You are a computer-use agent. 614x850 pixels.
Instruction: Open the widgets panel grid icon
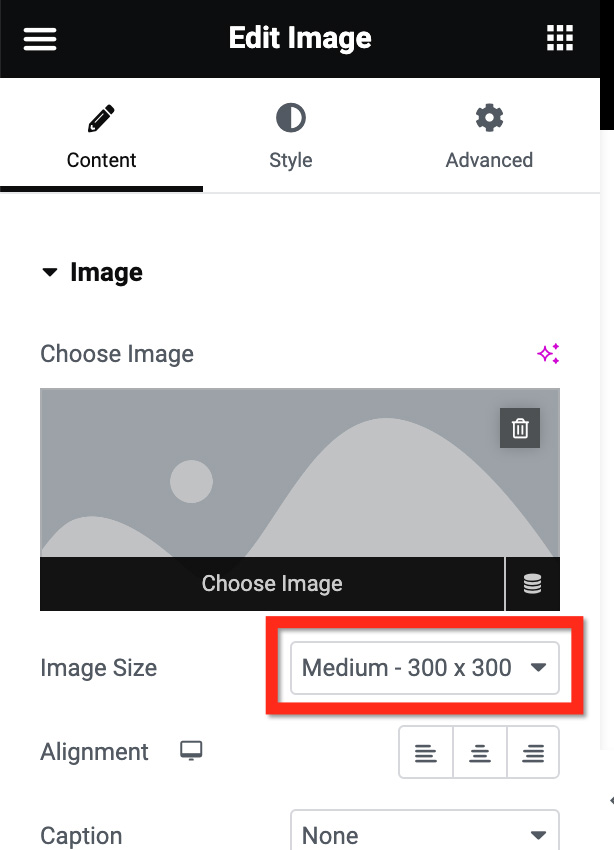(560, 38)
